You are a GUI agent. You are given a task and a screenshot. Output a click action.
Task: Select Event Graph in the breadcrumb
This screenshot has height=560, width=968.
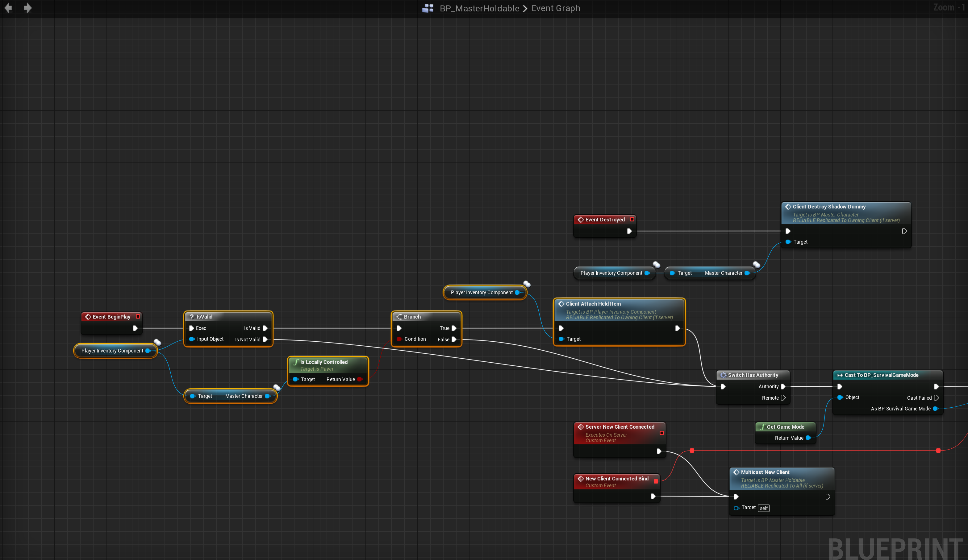pyautogui.click(x=555, y=8)
